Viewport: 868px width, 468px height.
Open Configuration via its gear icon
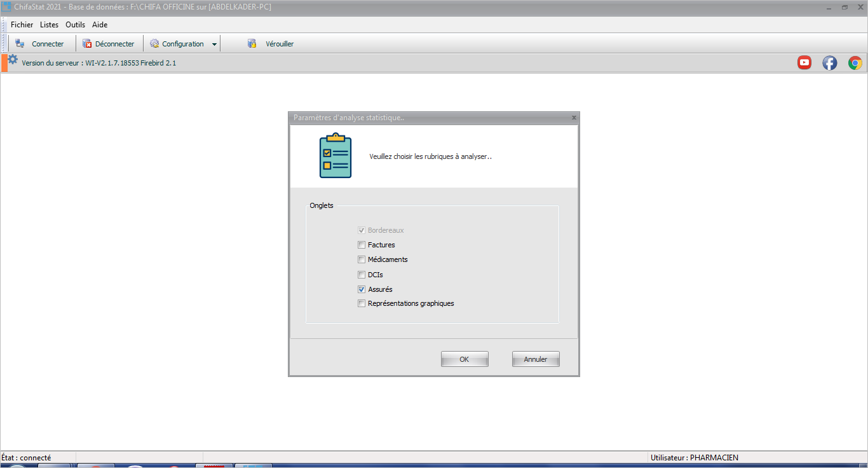click(x=154, y=44)
